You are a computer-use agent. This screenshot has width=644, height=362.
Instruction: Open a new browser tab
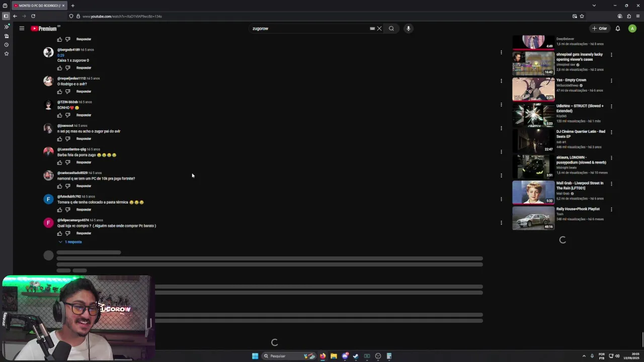[73, 6]
